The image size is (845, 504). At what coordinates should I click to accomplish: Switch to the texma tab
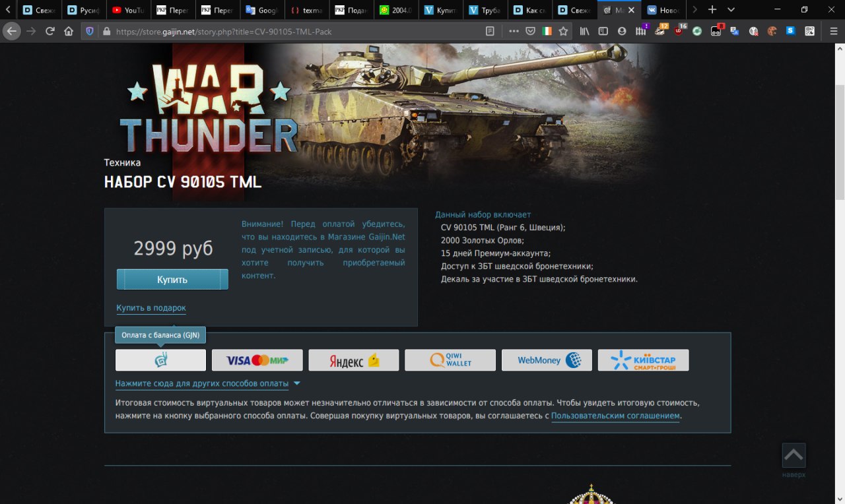coord(307,10)
